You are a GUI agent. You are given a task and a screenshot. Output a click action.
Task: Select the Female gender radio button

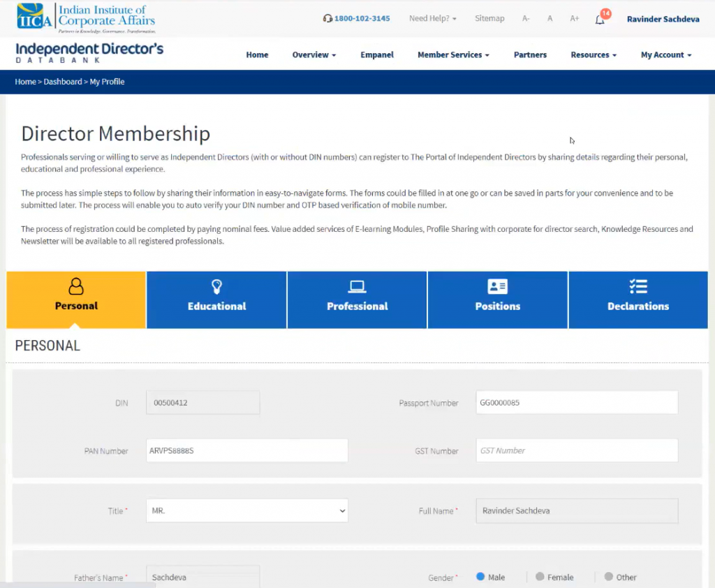tap(540, 577)
